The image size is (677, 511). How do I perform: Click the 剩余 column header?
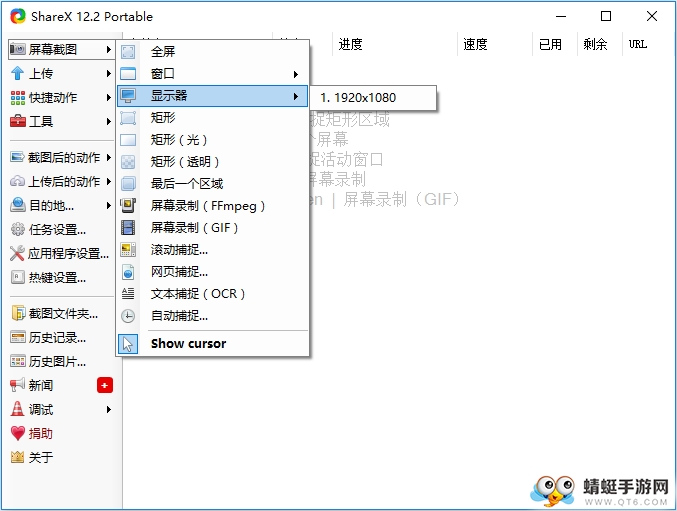coord(599,44)
